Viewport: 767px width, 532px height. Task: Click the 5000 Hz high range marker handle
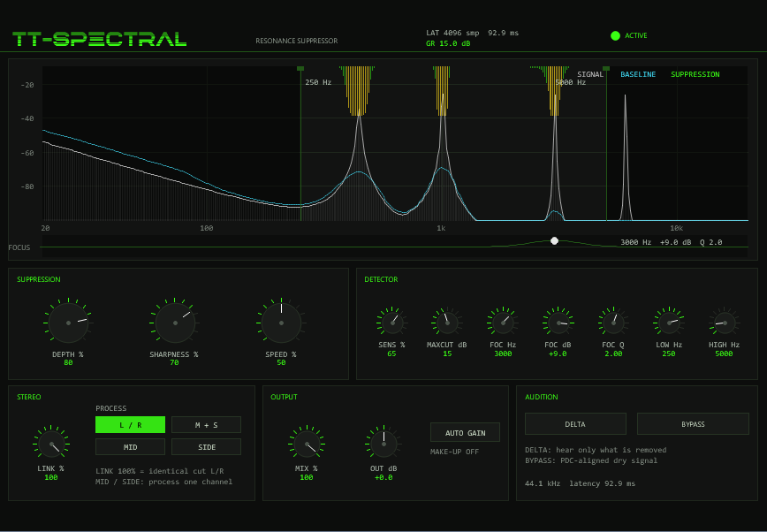606,69
